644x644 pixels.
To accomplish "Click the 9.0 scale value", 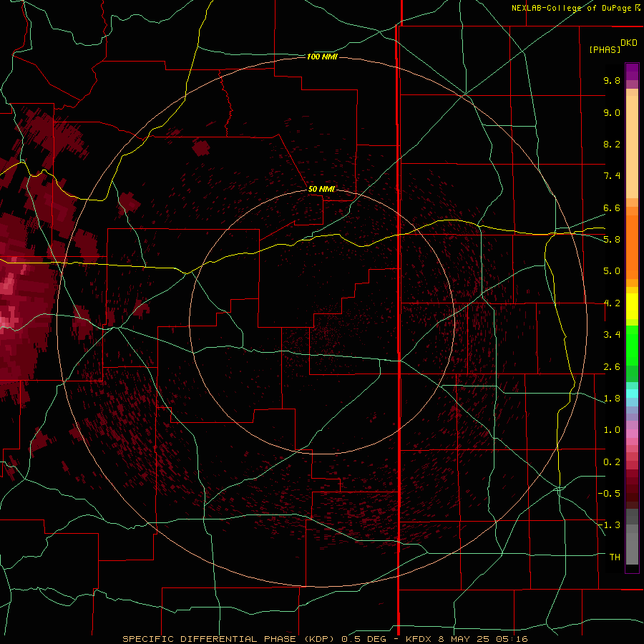I will (x=612, y=112).
